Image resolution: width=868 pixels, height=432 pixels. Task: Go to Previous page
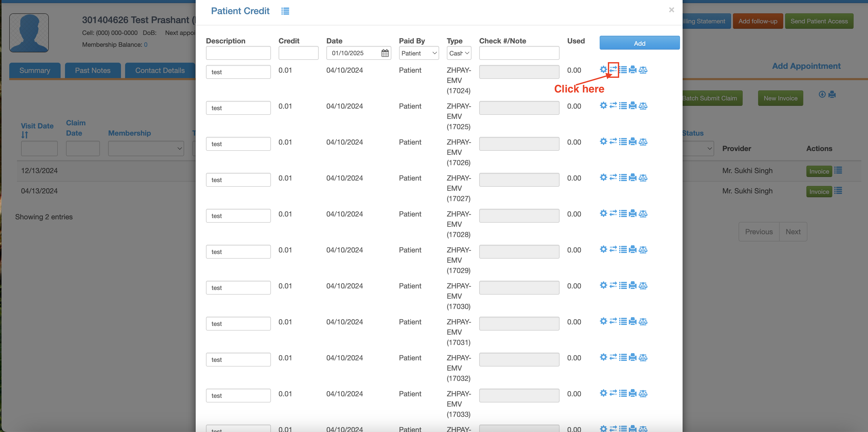[x=759, y=231]
